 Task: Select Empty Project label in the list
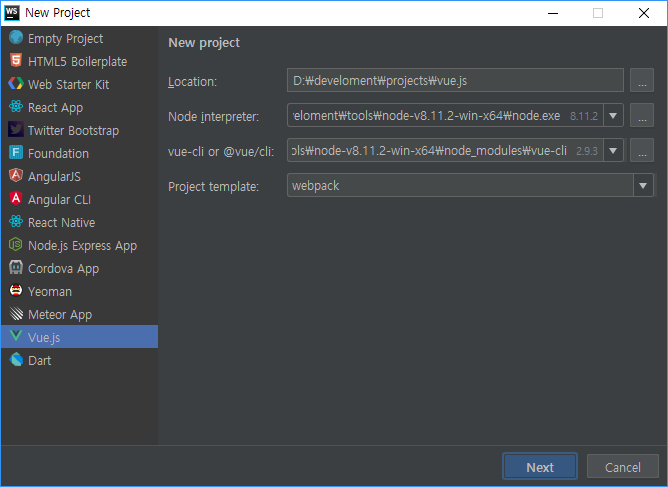65,39
